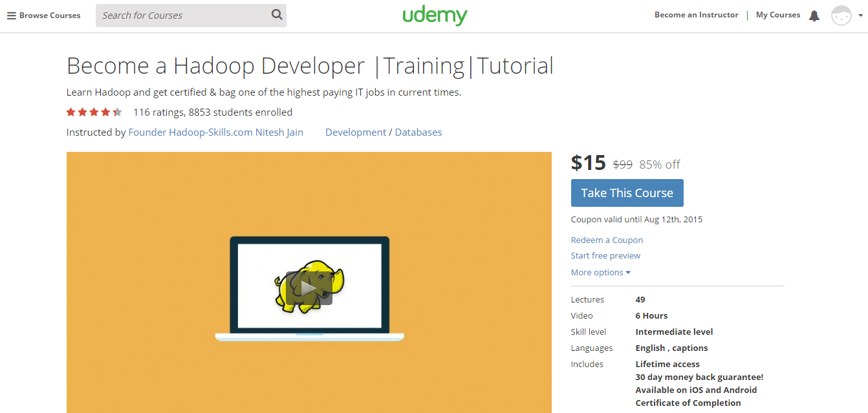The width and height of the screenshot is (868, 413).
Task: Open the Databases subcategory link
Action: pos(418,132)
